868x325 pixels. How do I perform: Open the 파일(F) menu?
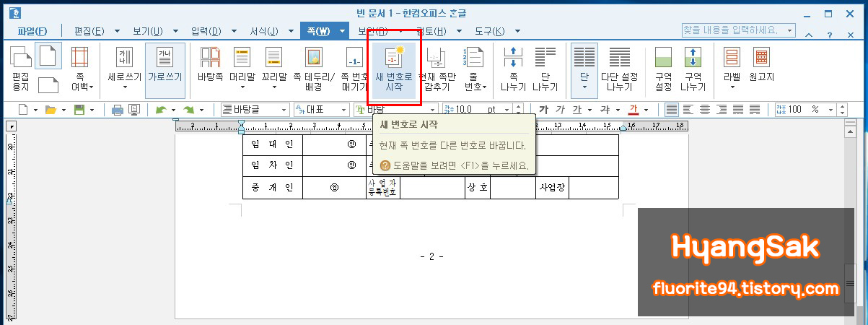click(32, 31)
